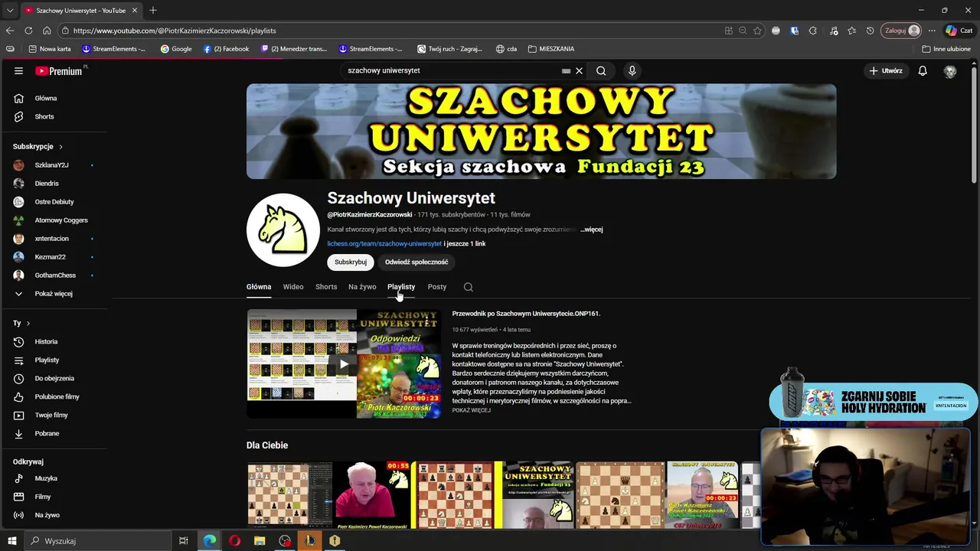Open File Explorer from the taskbar

(260, 541)
